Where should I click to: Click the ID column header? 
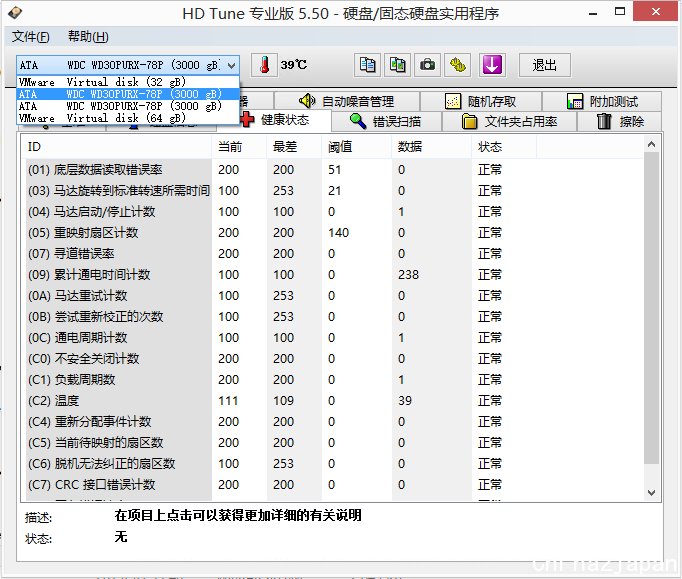[x=116, y=147]
